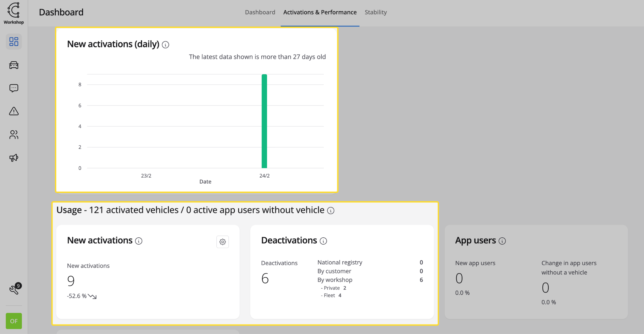Click the National registry row
This screenshot has width=644, height=334.
[370, 263]
